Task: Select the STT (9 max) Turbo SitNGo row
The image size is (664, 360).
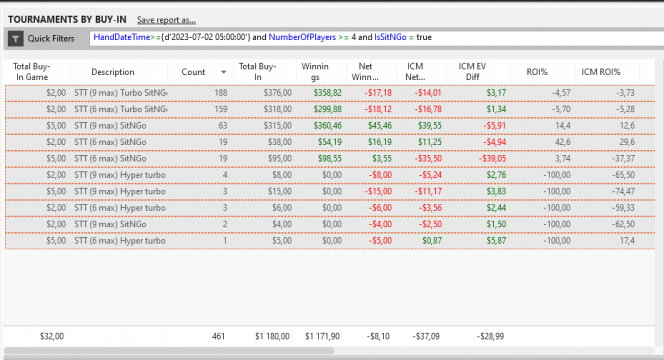Action: tap(330, 93)
